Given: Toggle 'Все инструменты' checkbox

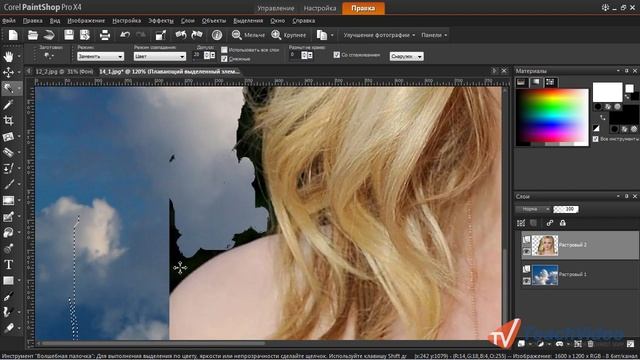Looking at the screenshot, I should 596,139.
